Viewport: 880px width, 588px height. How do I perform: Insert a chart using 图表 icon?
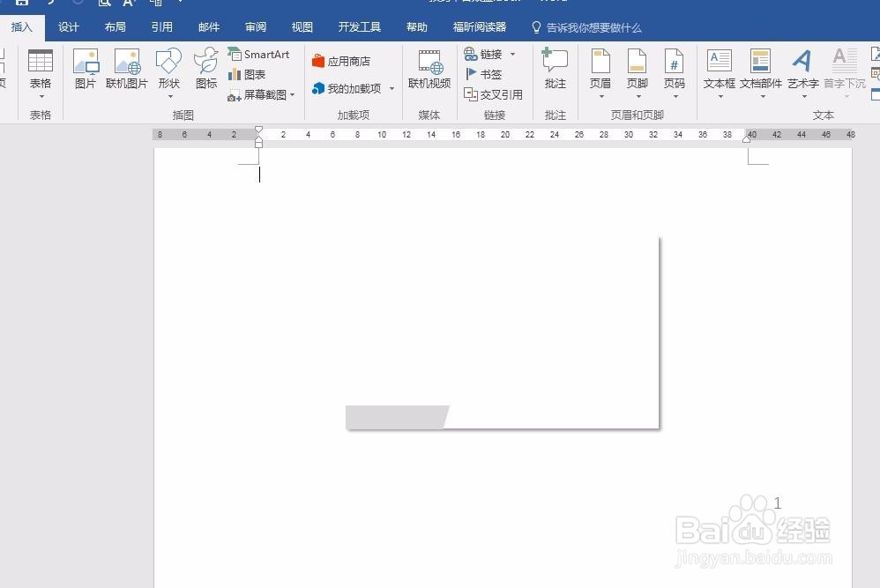[x=250, y=74]
